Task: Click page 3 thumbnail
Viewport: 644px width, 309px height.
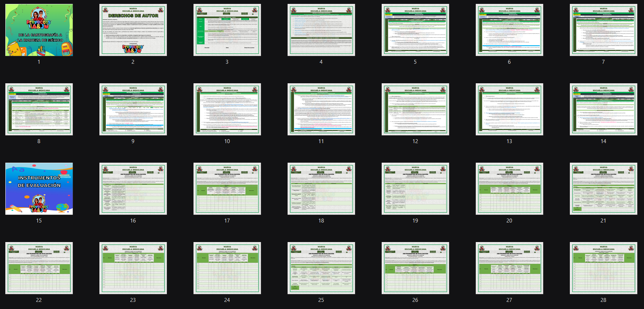Action: pyautogui.click(x=227, y=30)
